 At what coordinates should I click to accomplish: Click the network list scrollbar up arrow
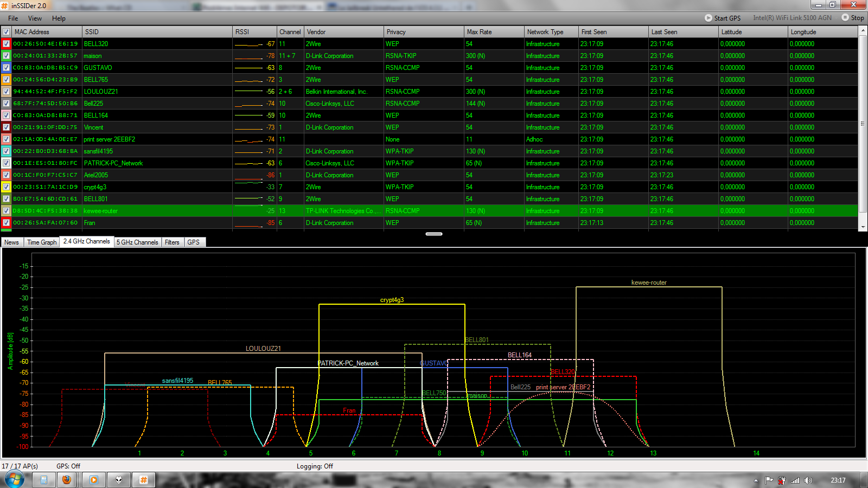tap(863, 31)
